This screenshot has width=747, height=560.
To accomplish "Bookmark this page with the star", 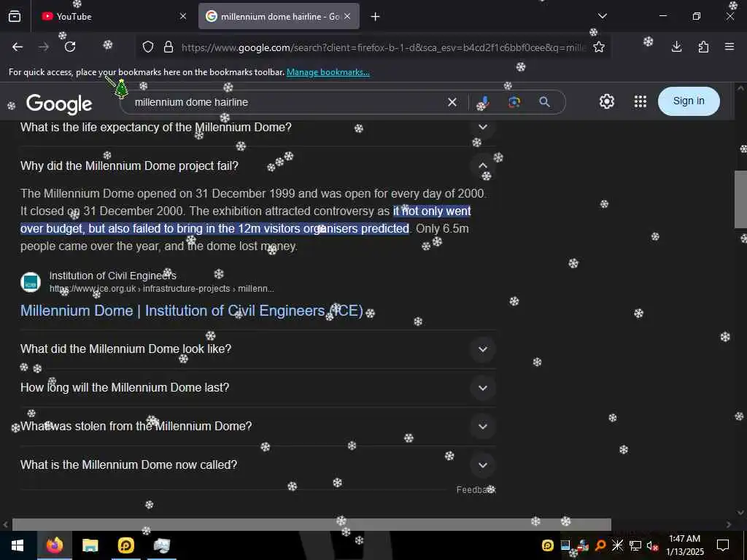I will (599, 47).
